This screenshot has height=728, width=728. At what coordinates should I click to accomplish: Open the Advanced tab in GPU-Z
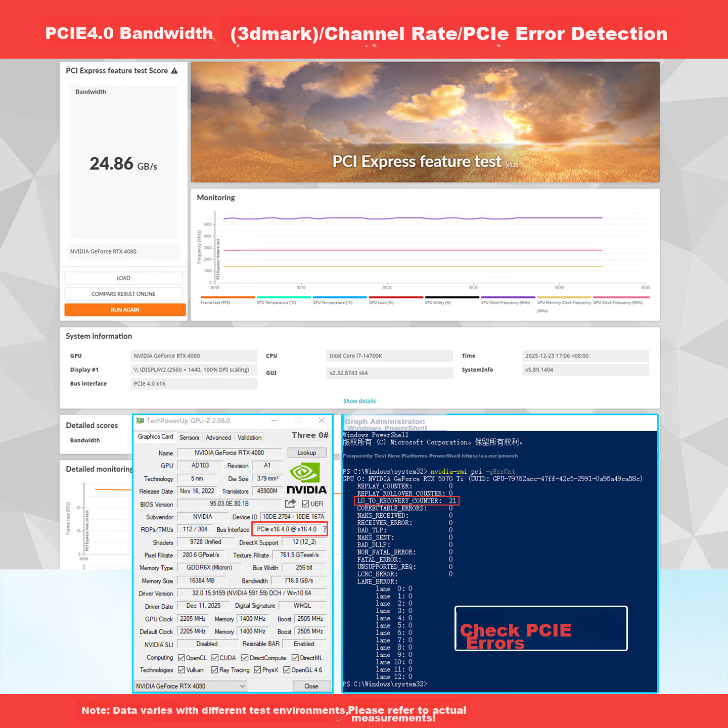pos(218,438)
